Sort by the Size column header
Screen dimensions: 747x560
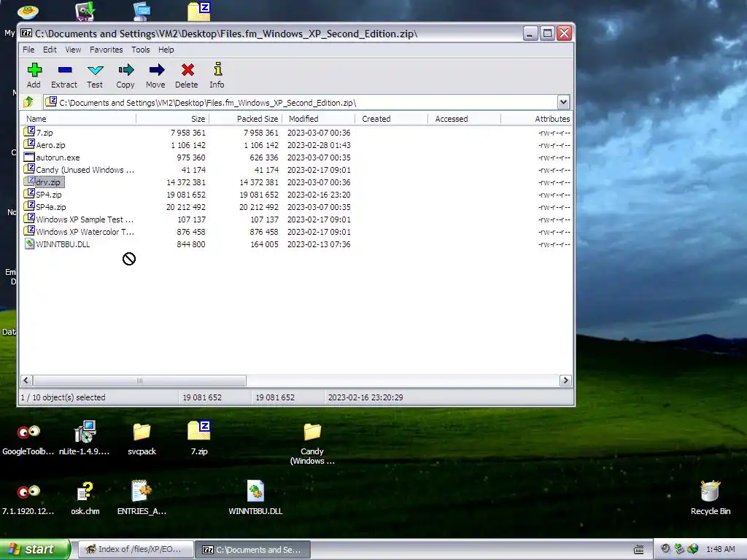[x=172, y=119]
